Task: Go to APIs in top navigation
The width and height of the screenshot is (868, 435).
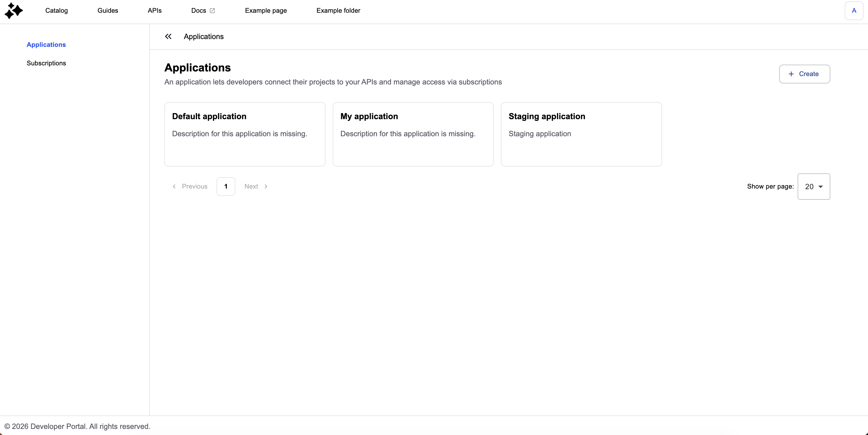Action: 155,11
